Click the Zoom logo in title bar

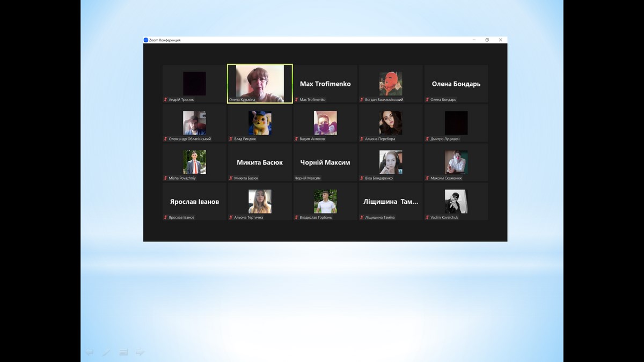coord(146,40)
